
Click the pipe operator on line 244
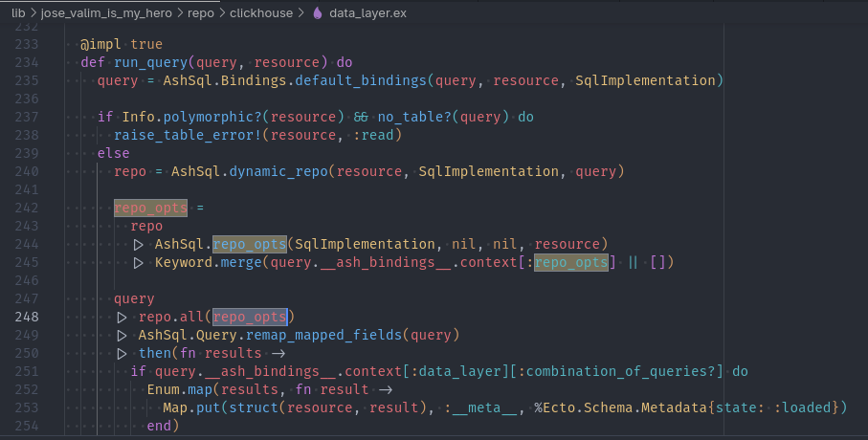[x=139, y=245]
